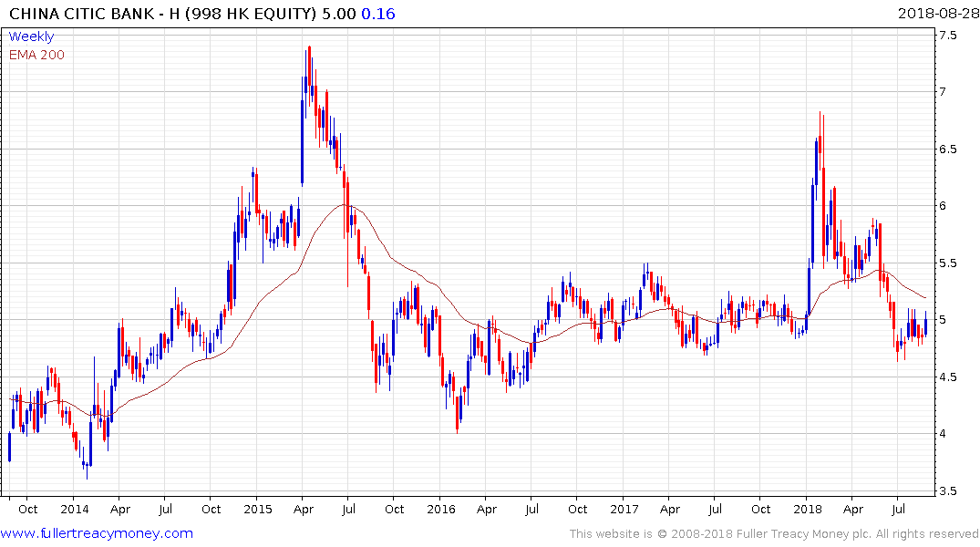Click the 4 price axis label

(x=943, y=433)
